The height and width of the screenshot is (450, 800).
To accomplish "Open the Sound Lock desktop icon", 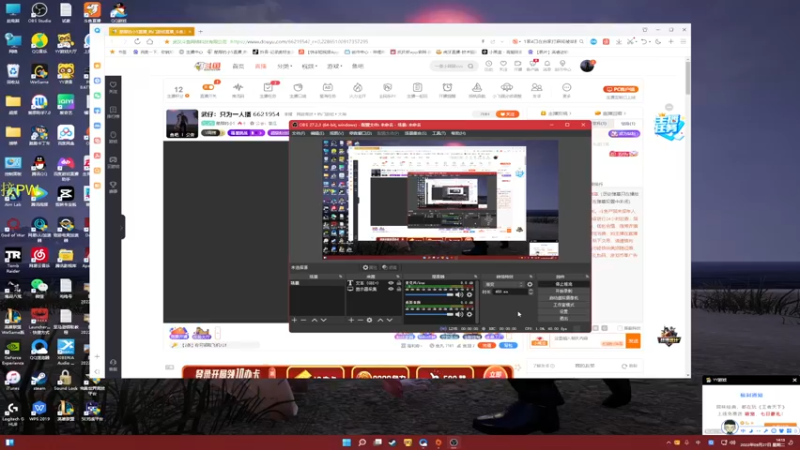I will point(65,380).
